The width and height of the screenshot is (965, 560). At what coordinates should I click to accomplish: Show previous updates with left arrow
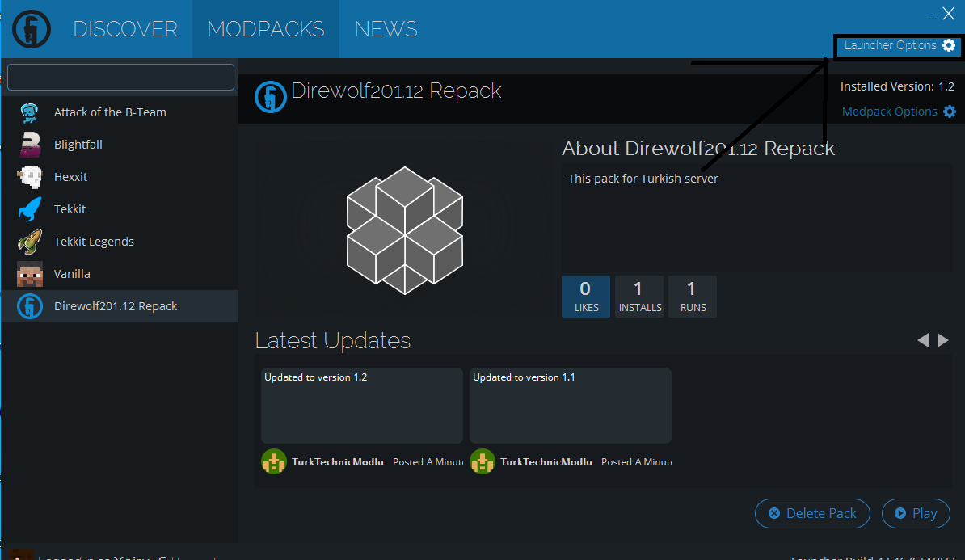click(x=922, y=340)
